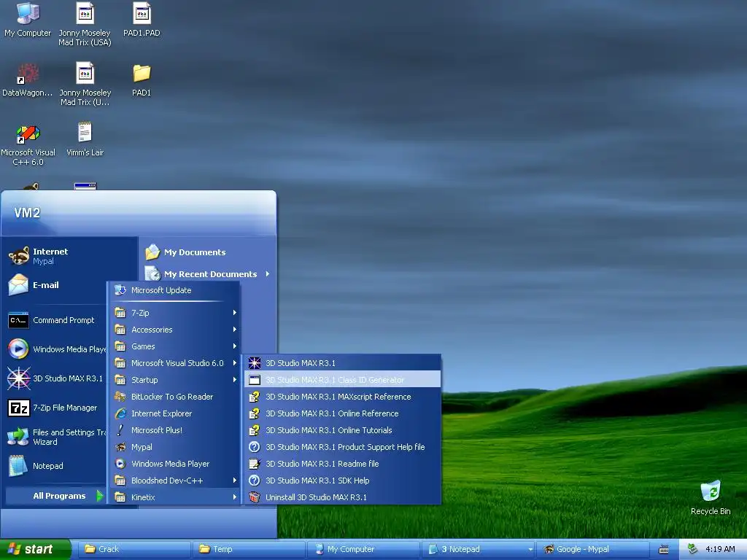This screenshot has height=560, width=747.
Task: Switch to Crack folder taskbar button
Action: pos(134,549)
